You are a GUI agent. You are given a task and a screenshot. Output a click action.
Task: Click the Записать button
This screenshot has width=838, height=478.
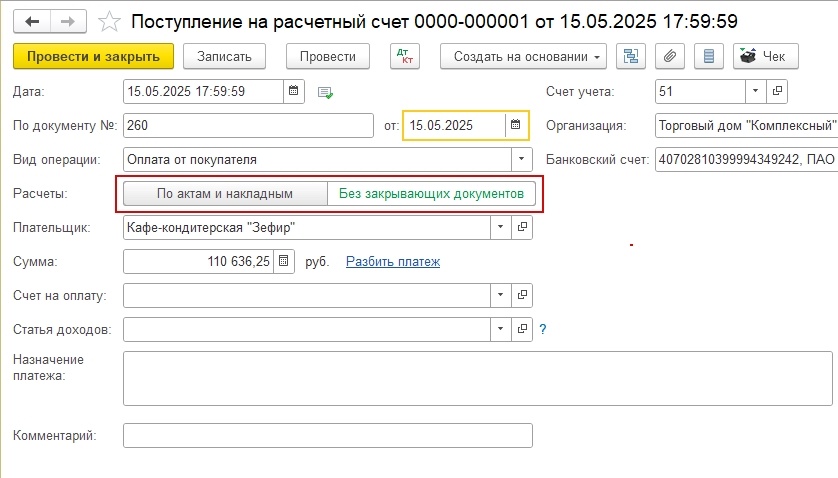pyautogui.click(x=224, y=56)
